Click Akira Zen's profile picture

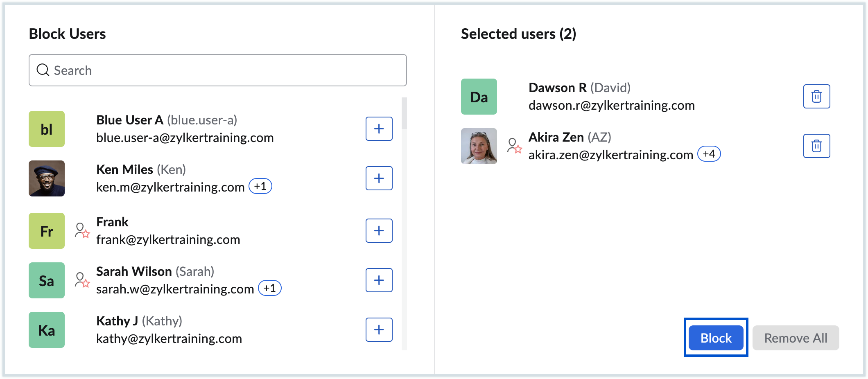pyautogui.click(x=479, y=146)
